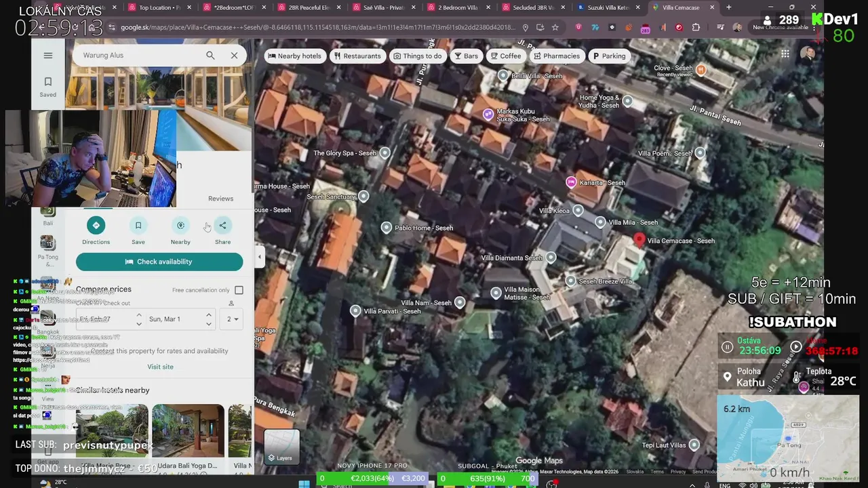
Task: Switch to 2BR Peaceful browser tab
Action: point(309,7)
